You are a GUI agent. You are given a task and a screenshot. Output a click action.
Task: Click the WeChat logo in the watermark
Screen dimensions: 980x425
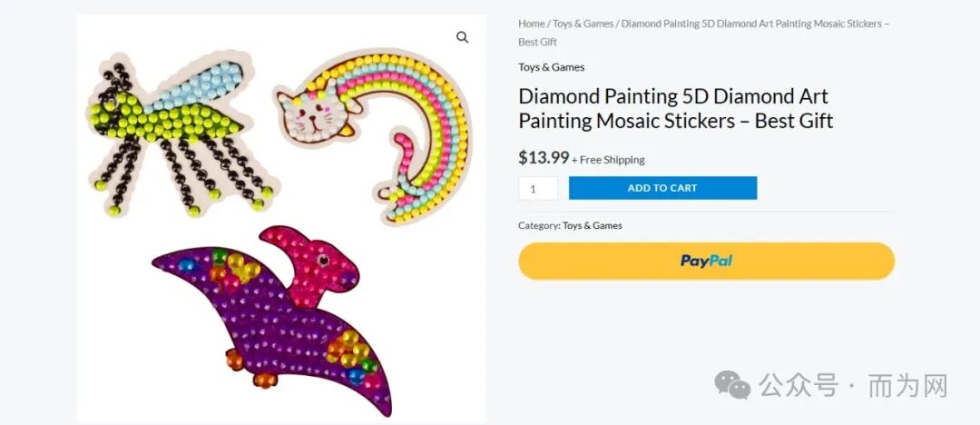(x=732, y=384)
